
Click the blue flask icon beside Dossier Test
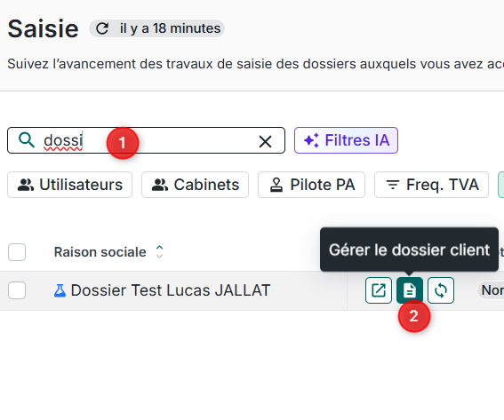point(60,290)
